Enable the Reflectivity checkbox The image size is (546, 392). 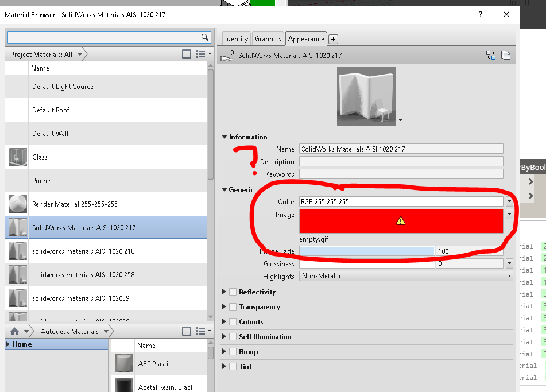[233, 292]
